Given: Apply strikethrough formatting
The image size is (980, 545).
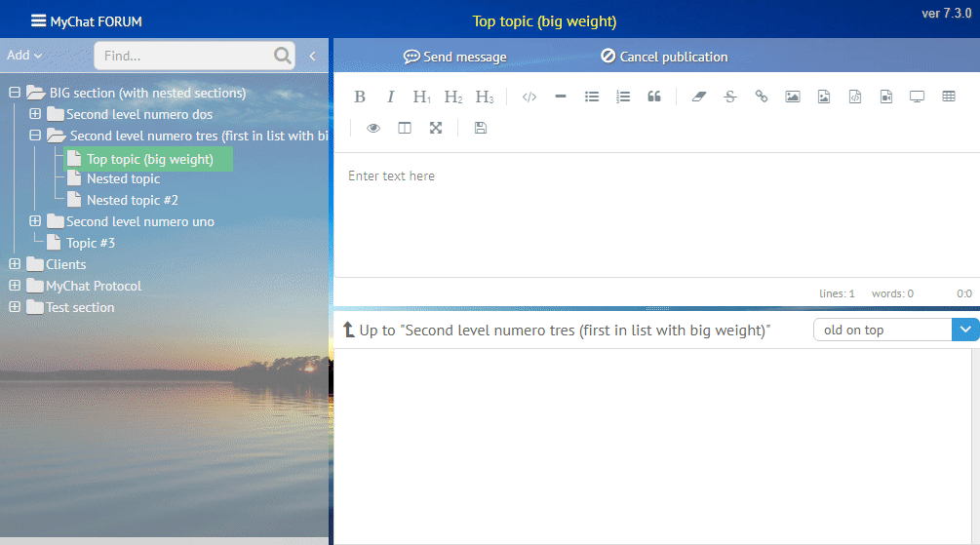Looking at the screenshot, I should point(730,97).
